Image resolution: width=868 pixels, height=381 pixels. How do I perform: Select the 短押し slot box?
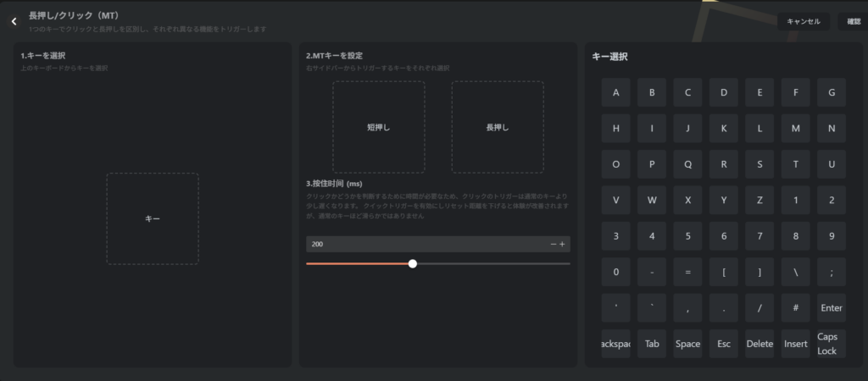[378, 127]
